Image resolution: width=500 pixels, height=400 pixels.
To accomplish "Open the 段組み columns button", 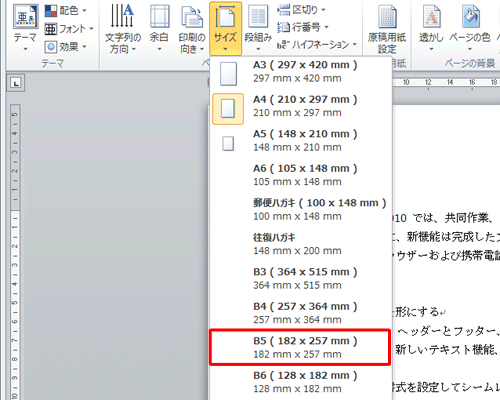I will 258,28.
